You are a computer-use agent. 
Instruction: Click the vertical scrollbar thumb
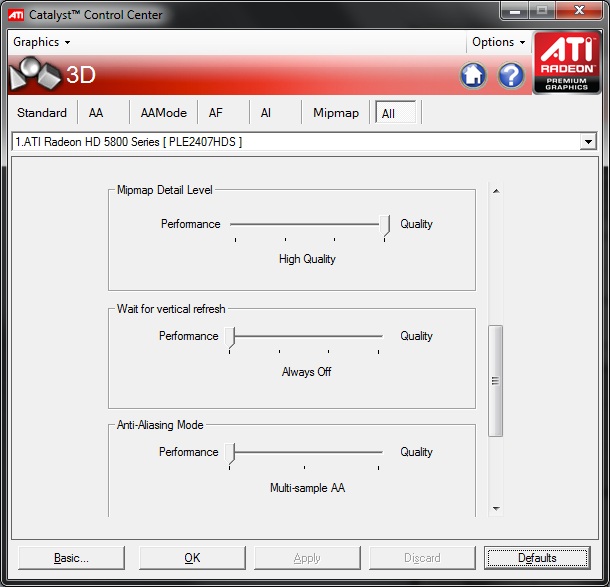click(496, 381)
